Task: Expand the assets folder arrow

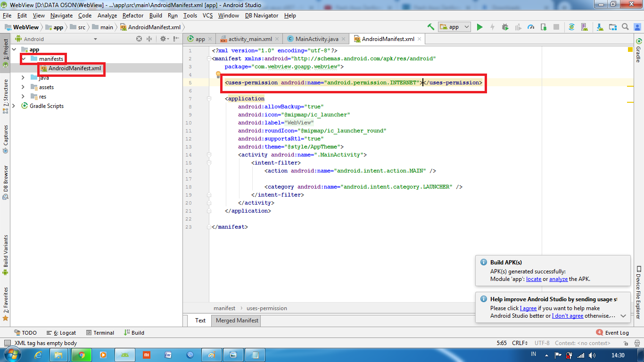Action: point(23,87)
